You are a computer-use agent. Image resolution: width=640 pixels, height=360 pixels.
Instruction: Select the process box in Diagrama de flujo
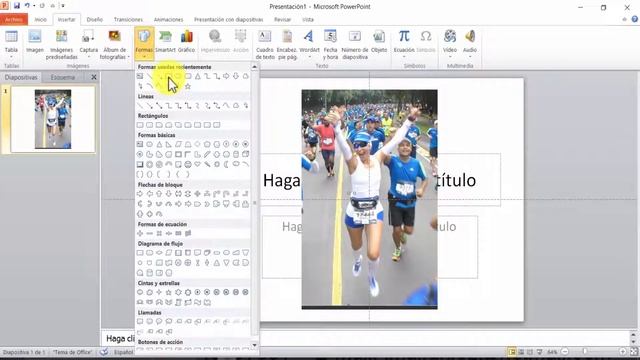click(x=140, y=253)
